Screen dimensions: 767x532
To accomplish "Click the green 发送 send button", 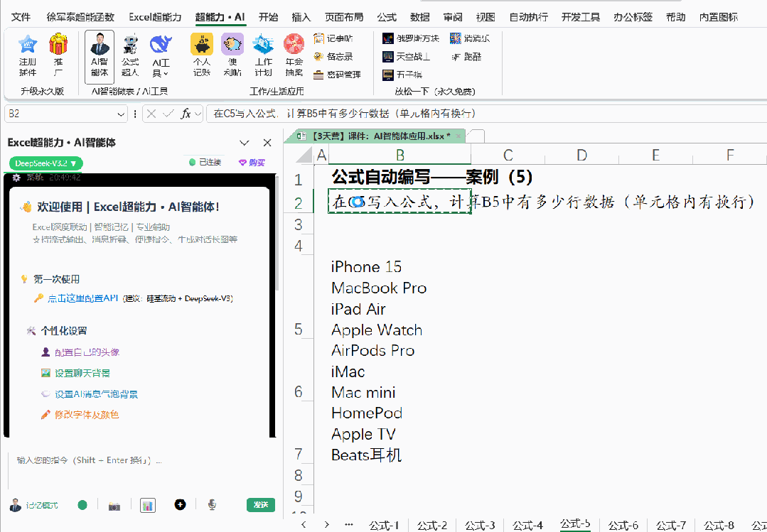I will click(x=261, y=505).
